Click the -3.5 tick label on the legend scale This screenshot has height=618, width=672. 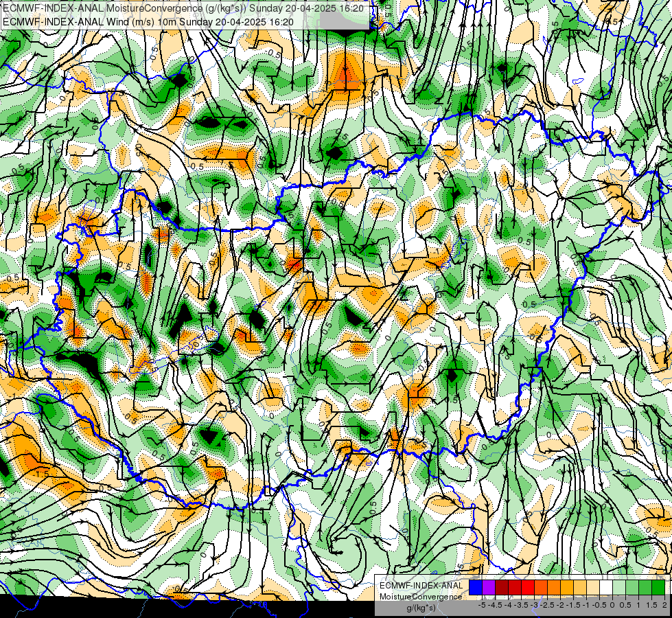(521, 605)
